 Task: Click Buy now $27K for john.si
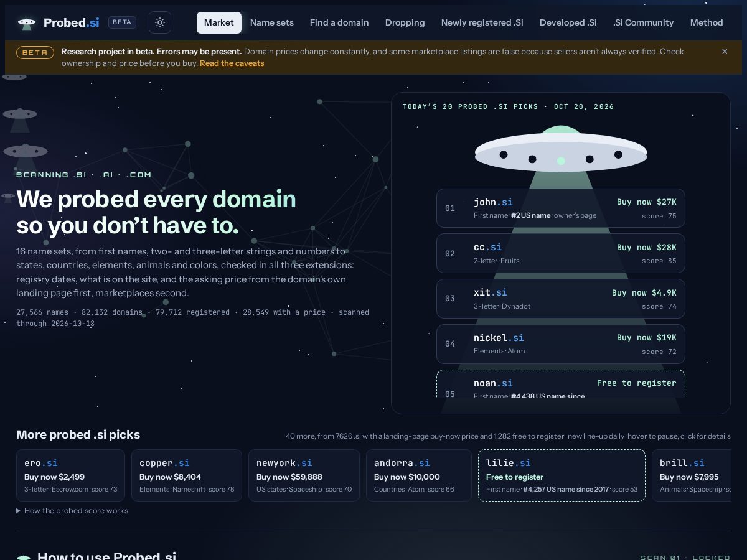click(x=646, y=202)
